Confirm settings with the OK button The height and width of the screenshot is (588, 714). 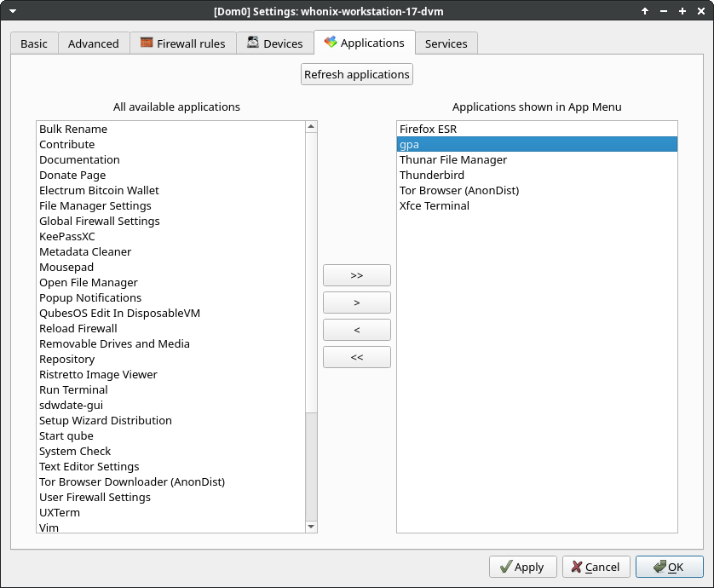pyautogui.click(x=669, y=567)
